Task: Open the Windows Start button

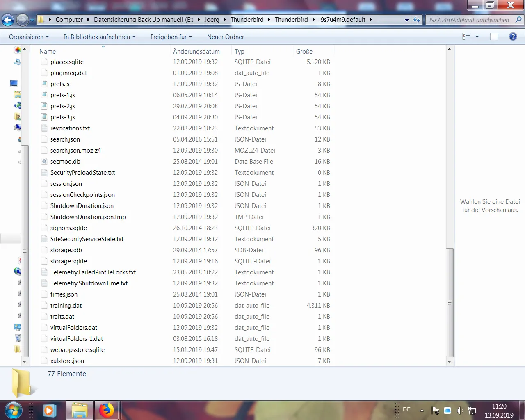Action: 14,410
